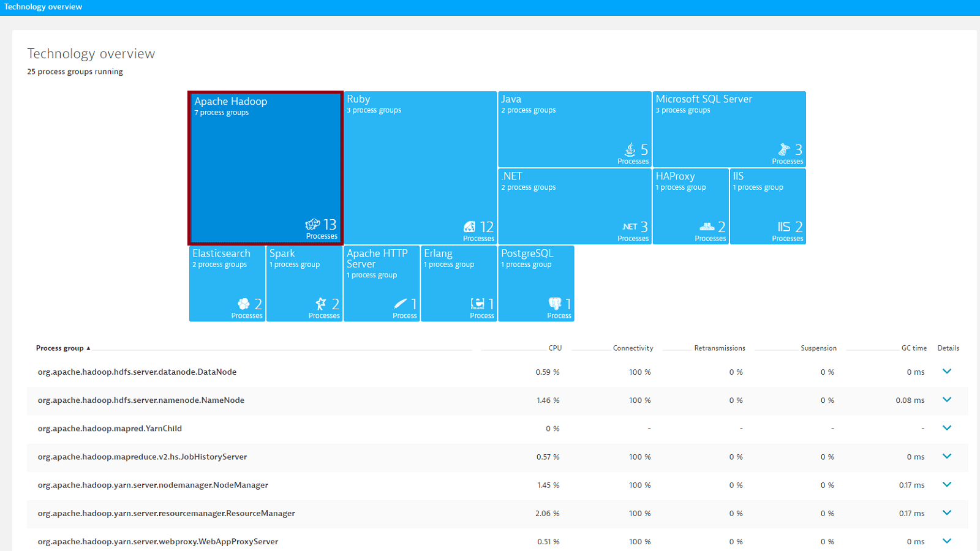
Task: Click the Hadoop elephant icon in Apache Hadoop tile
Action: pyautogui.click(x=312, y=225)
